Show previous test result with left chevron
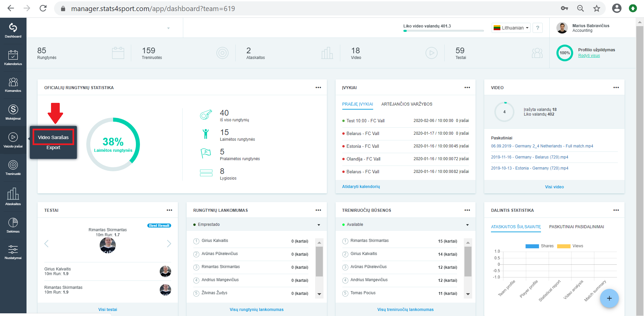This screenshot has height=316, width=644. [47, 244]
